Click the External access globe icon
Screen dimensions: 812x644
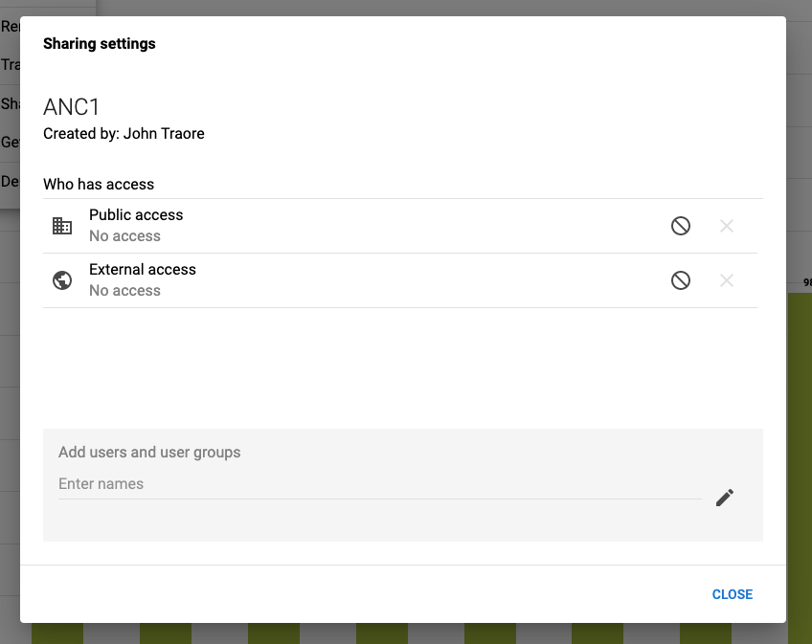62,280
